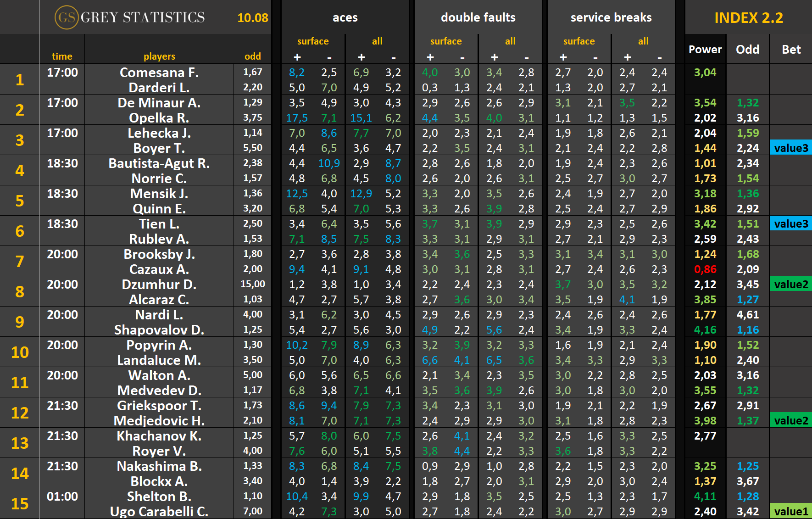Select the double faults group header

[x=478, y=17]
